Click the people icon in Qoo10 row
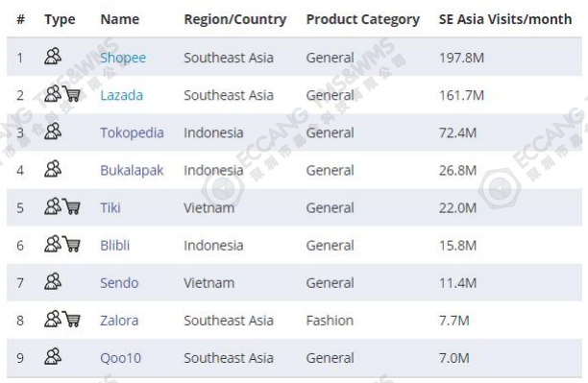 [x=53, y=356]
